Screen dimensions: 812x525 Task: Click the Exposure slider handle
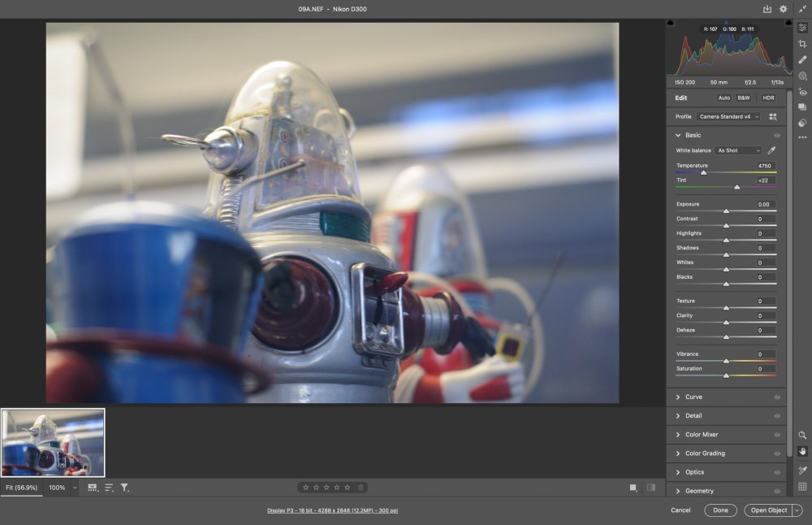[x=726, y=211]
